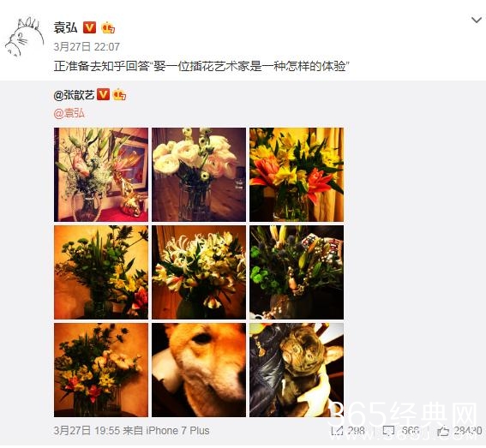
Task: Like the post via the thumbs-up icon
Action: coord(443,431)
